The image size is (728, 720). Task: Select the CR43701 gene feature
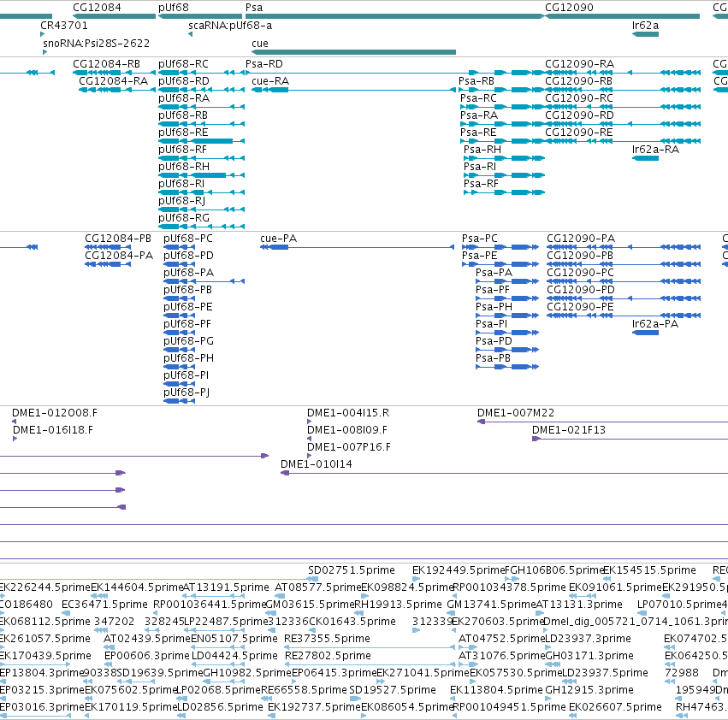point(42,34)
